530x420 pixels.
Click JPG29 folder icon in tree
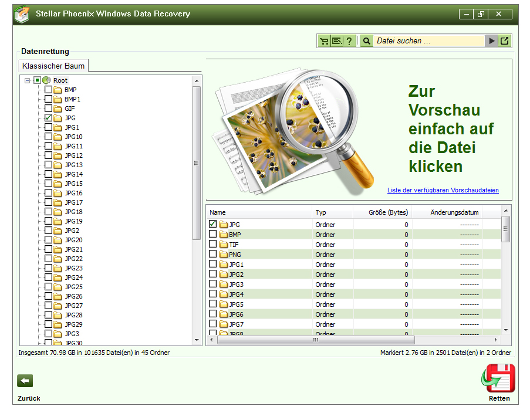(58, 325)
